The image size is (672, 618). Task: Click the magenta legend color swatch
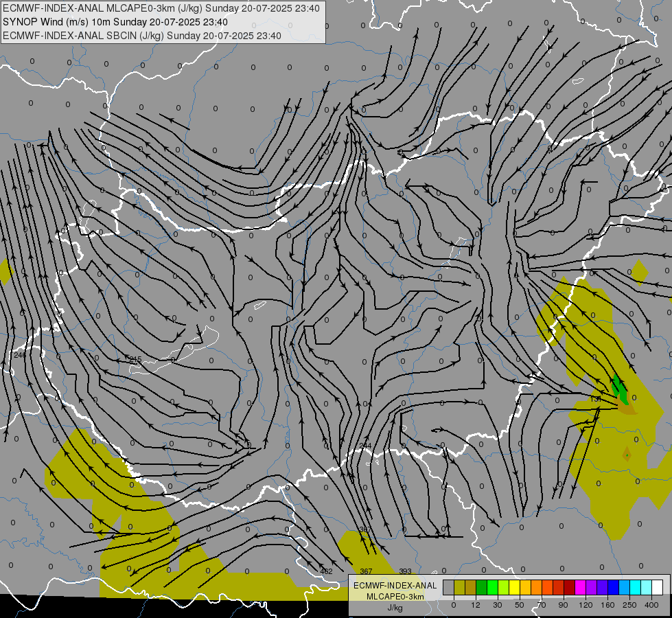point(580,587)
